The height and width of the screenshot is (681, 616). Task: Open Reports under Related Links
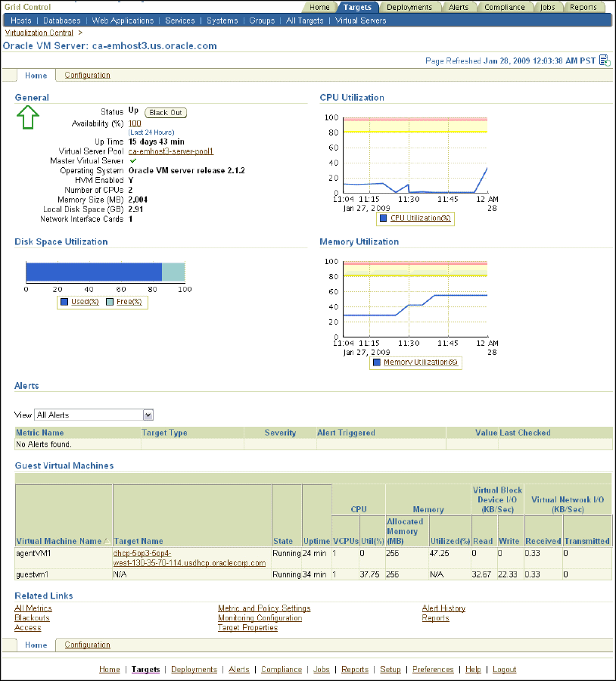click(x=435, y=618)
